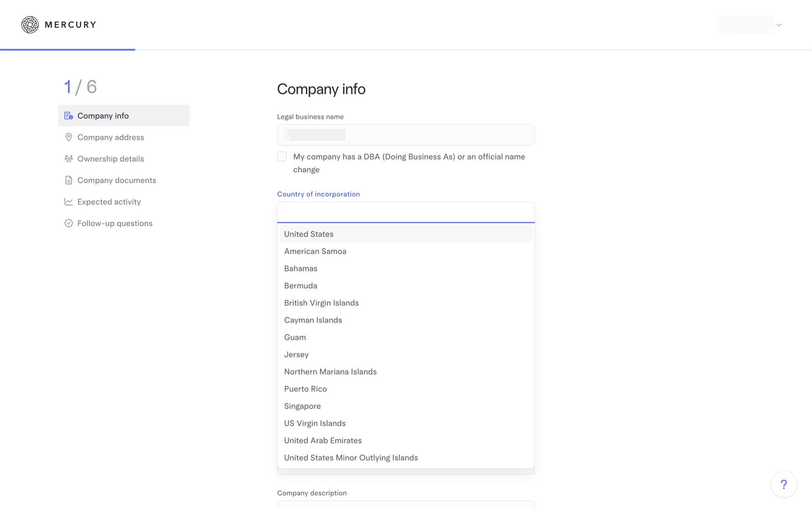This screenshot has width=812, height=508.
Task: Choose Bahamas in the dropdown
Action: (x=406, y=268)
